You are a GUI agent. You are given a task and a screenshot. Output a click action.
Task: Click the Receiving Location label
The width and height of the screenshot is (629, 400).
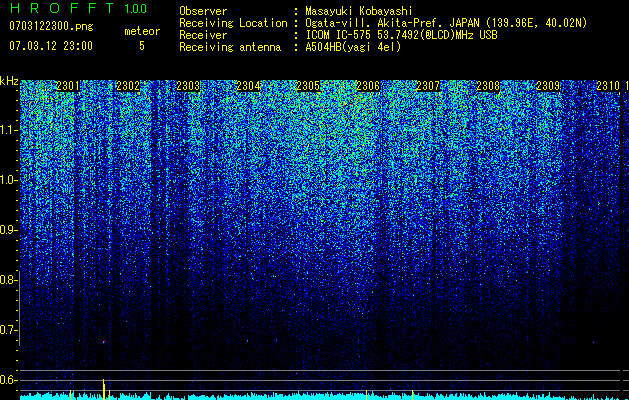(x=233, y=23)
